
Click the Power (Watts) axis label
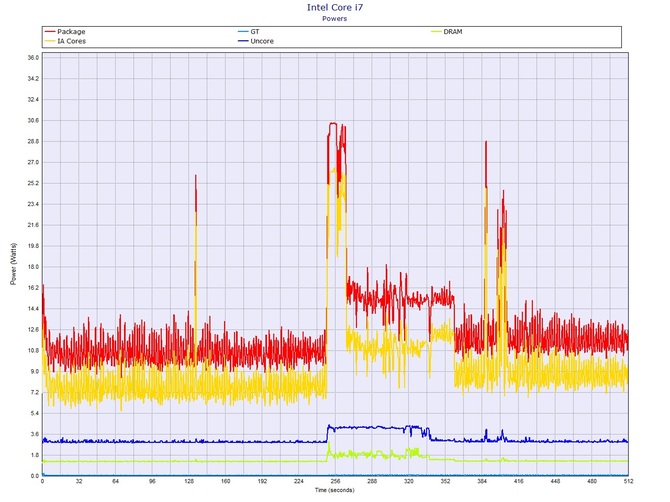pyautogui.click(x=13, y=264)
